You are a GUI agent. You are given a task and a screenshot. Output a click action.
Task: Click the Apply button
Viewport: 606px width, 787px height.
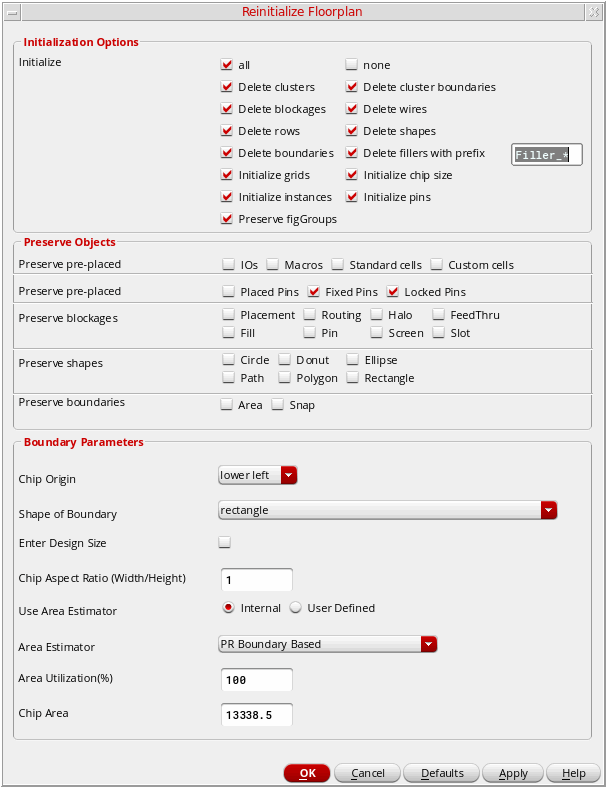tap(513, 773)
